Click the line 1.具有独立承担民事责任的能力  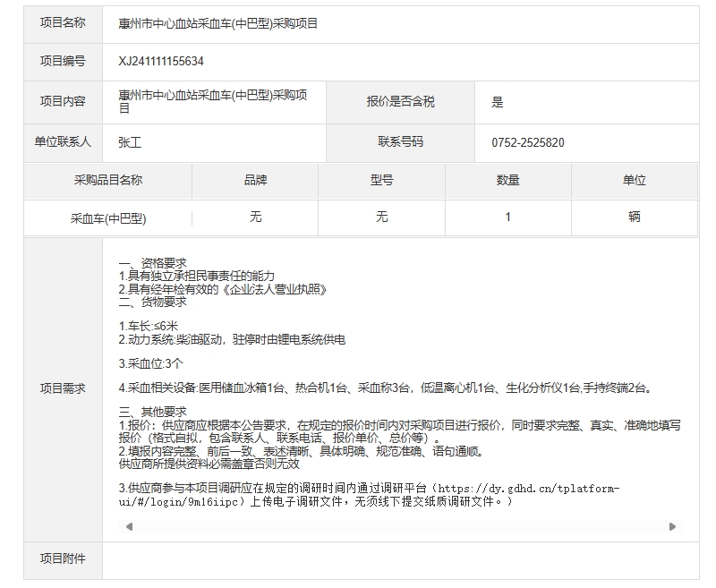pos(196,277)
